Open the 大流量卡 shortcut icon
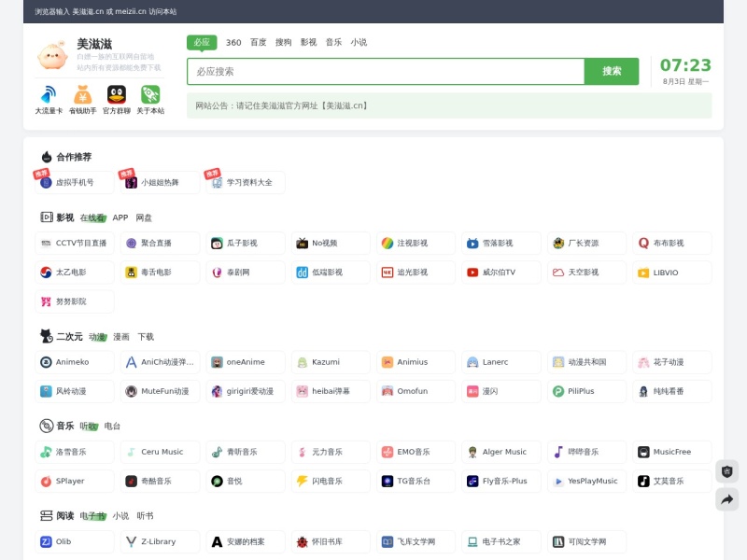The width and height of the screenshot is (747, 560). (x=49, y=94)
